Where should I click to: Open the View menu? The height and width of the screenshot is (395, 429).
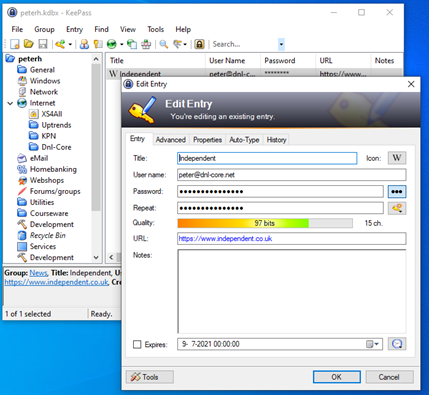click(128, 29)
